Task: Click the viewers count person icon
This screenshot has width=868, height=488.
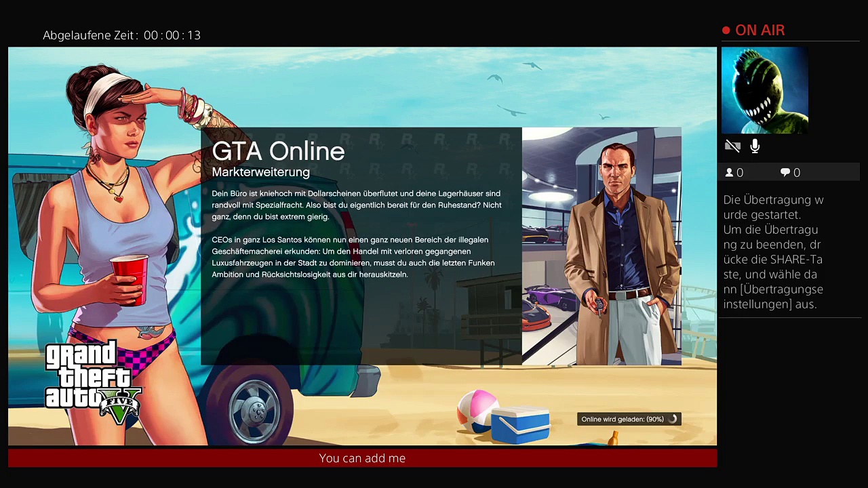Action: [730, 173]
